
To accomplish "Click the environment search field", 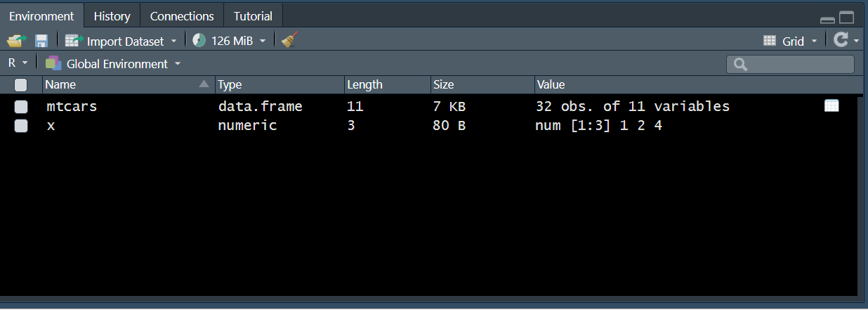I will click(x=798, y=65).
